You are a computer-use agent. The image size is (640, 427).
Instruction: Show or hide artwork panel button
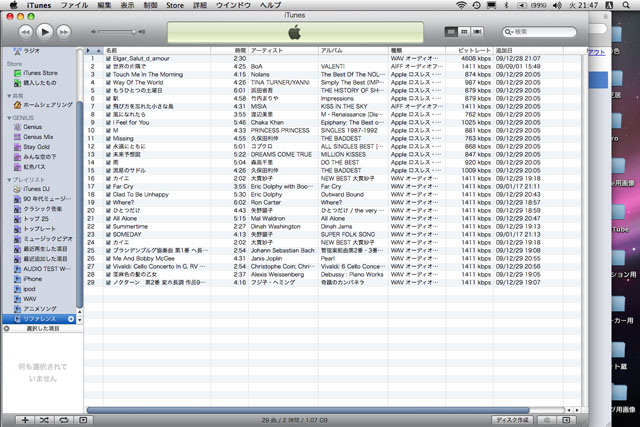83,420
